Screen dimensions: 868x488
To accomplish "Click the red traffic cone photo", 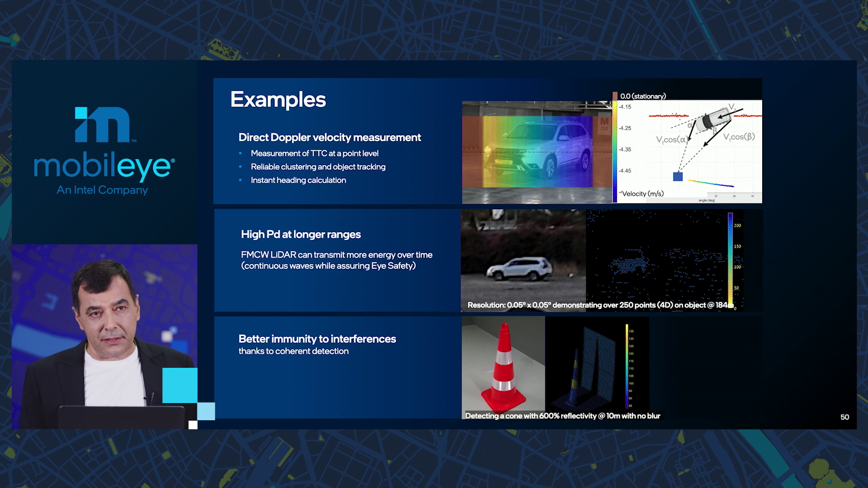I will coord(503,367).
